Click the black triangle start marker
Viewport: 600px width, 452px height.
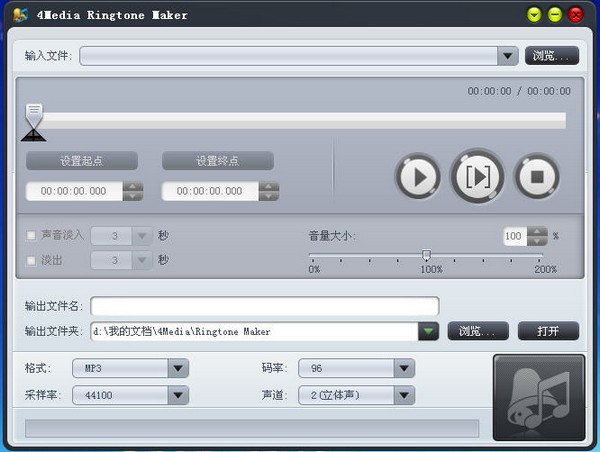tap(34, 135)
